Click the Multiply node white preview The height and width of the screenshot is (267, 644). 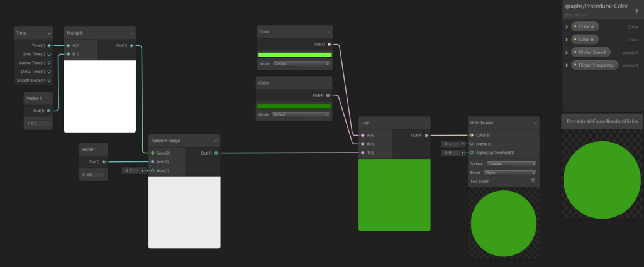point(100,96)
